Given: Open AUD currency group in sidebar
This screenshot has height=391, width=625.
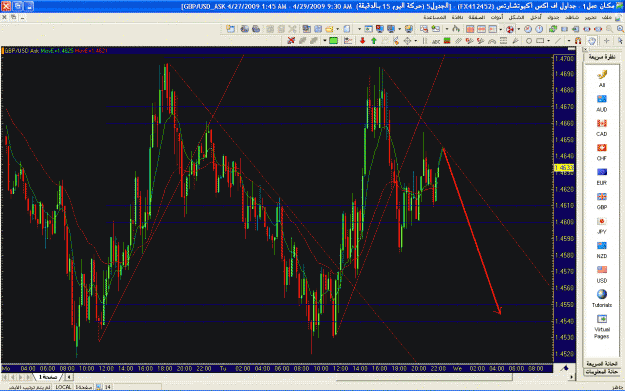Looking at the screenshot, I should (x=601, y=103).
